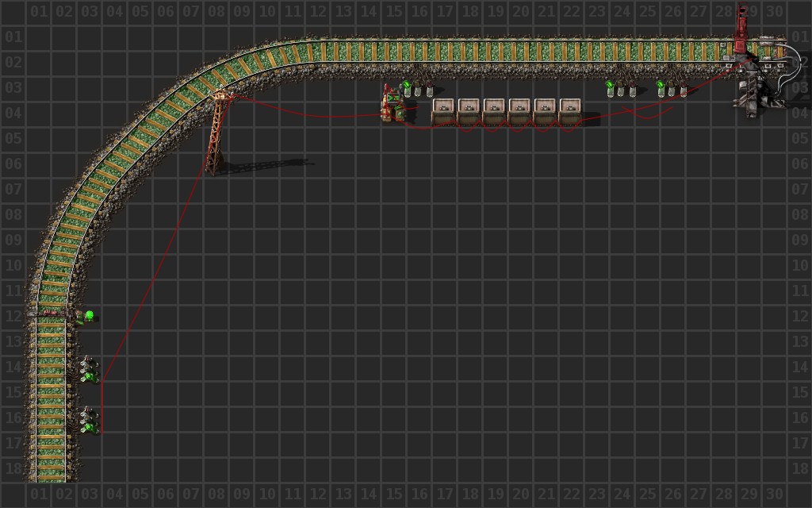Click right ruler row label 17
812x508 pixels.
coord(799,443)
